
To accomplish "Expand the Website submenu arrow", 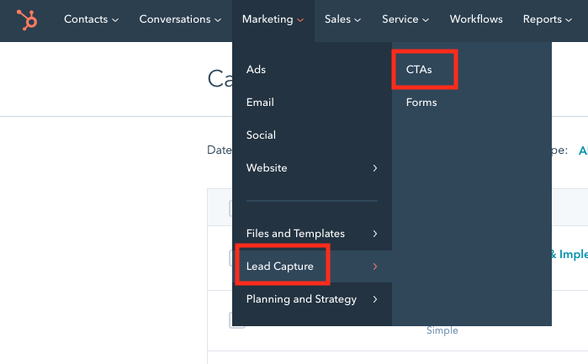I will point(375,168).
